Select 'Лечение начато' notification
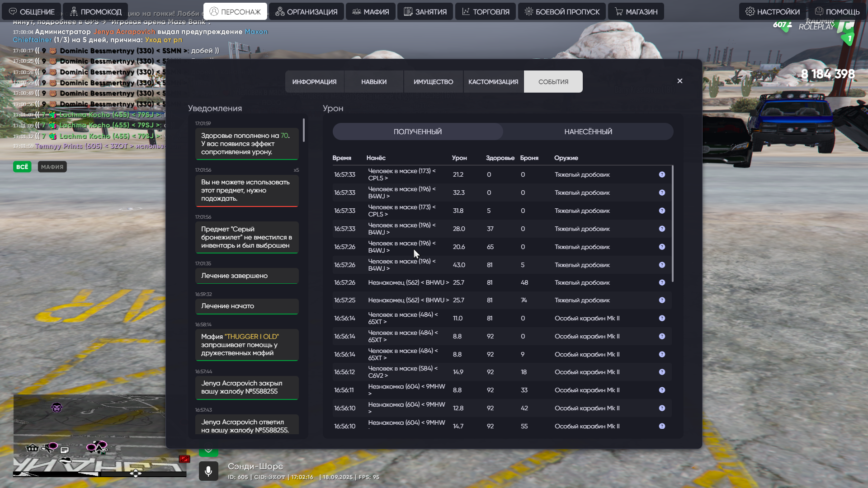Image resolution: width=868 pixels, height=488 pixels. tap(247, 306)
